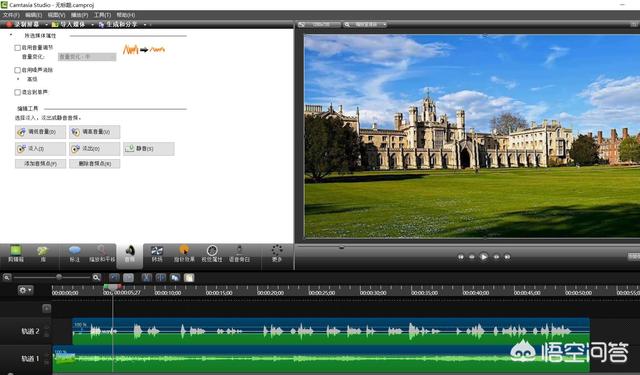Step backward in the preview controls
Viewport: 640px width, 375px height.
point(471,257)
